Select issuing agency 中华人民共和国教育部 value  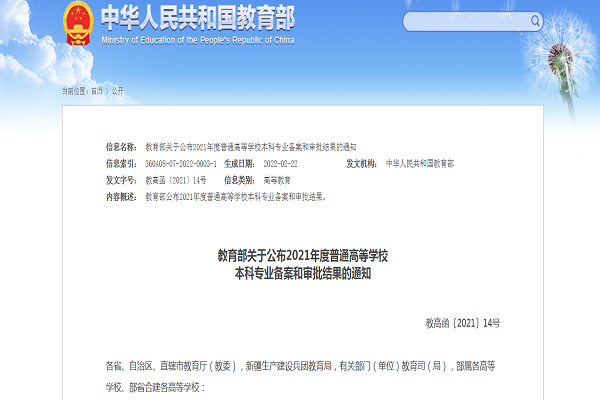[420, 164]
